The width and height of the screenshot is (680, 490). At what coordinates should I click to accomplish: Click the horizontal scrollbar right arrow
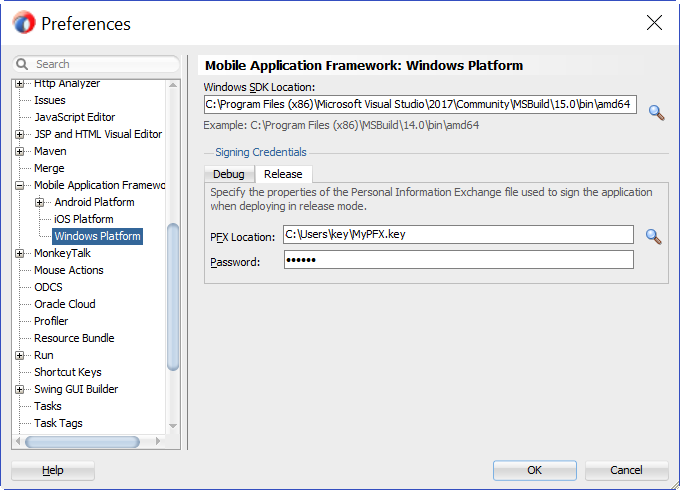tap(158, 441)
